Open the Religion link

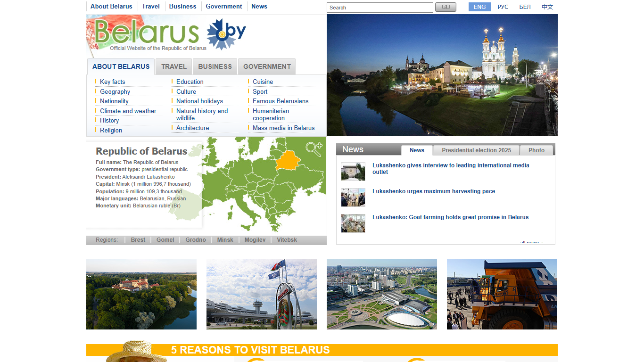pos(111,131)
